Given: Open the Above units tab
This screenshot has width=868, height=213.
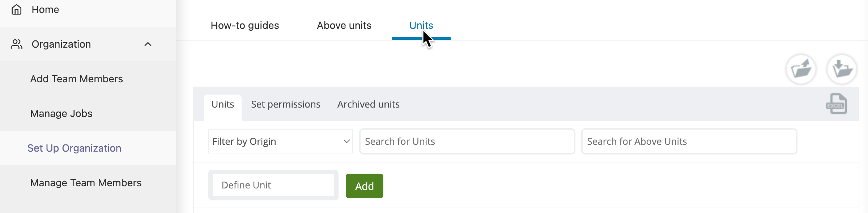Looking at the screenshot, I should tap(344, 25).
